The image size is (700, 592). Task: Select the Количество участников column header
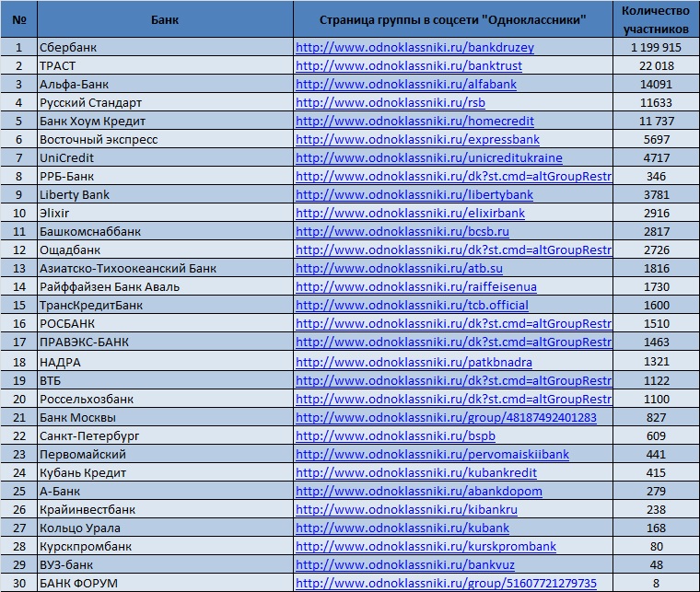(656, 19)
